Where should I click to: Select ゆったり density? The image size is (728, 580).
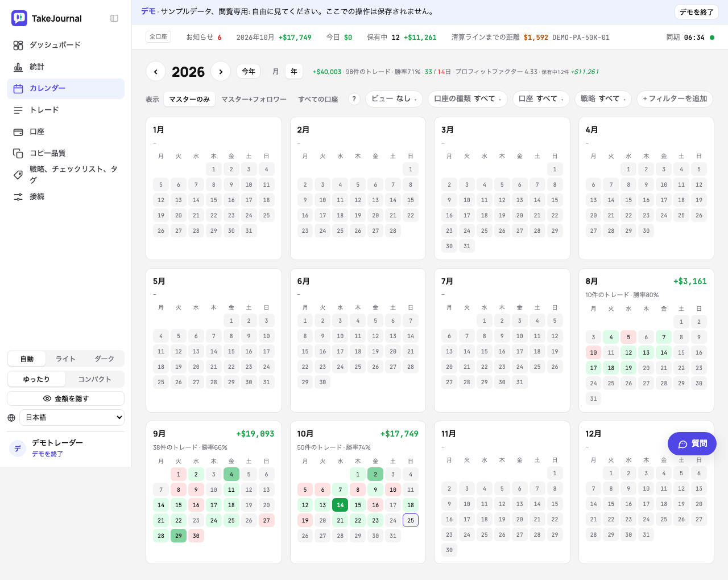pos(36,379)
